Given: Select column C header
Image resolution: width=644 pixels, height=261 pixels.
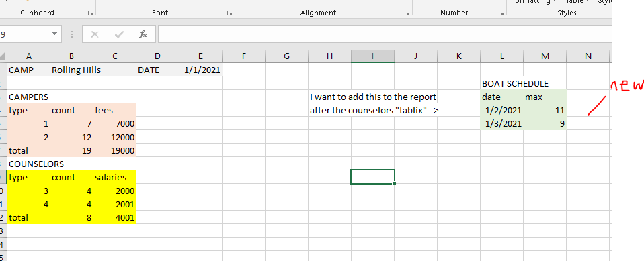Looking at the screenshot, I should point(114,56).
